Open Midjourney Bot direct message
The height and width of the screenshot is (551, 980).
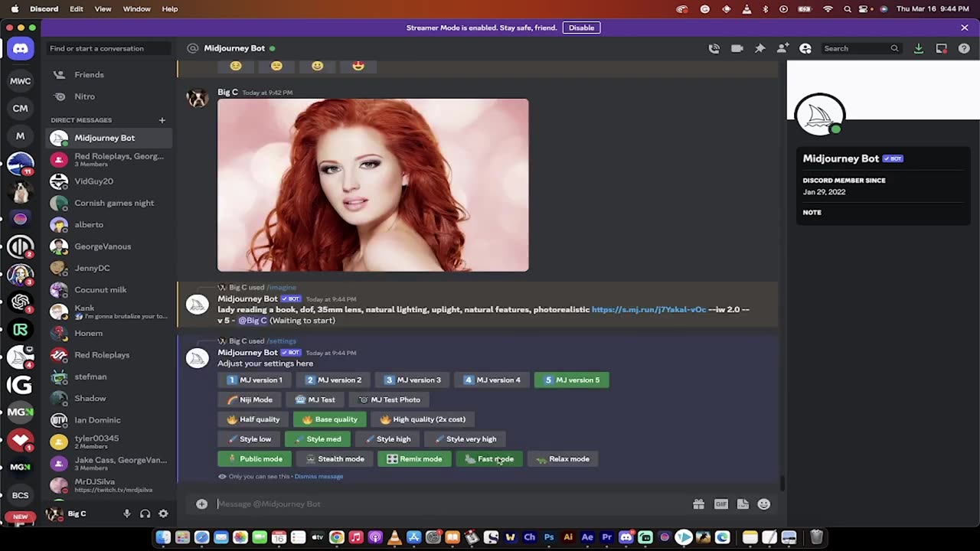click(x=110, y=138)
